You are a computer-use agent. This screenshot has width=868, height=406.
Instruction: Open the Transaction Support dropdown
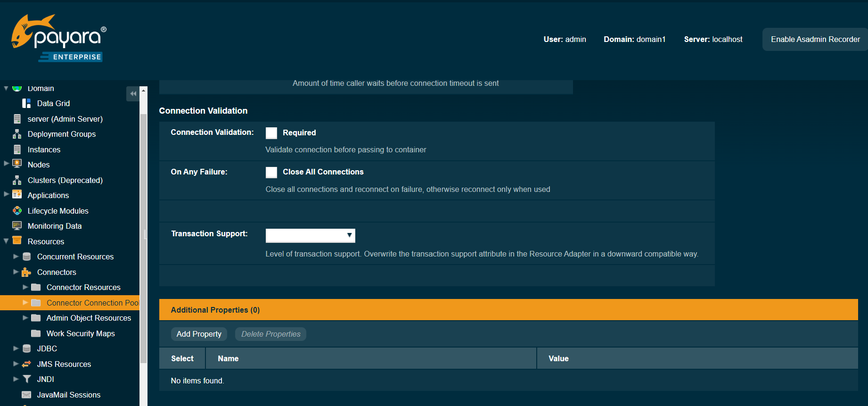(x=310, y=235)
